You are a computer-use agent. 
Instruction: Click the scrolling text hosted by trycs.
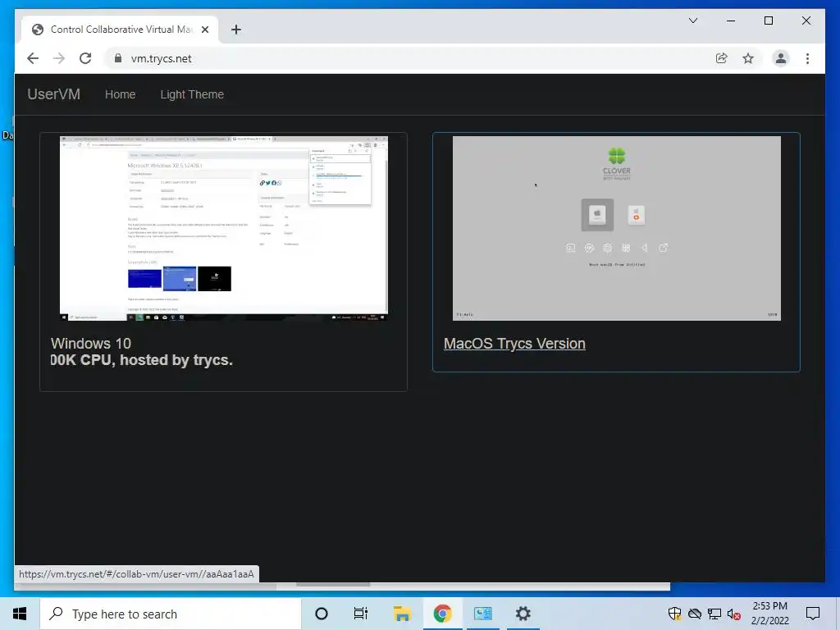click(x=141, y=360)
